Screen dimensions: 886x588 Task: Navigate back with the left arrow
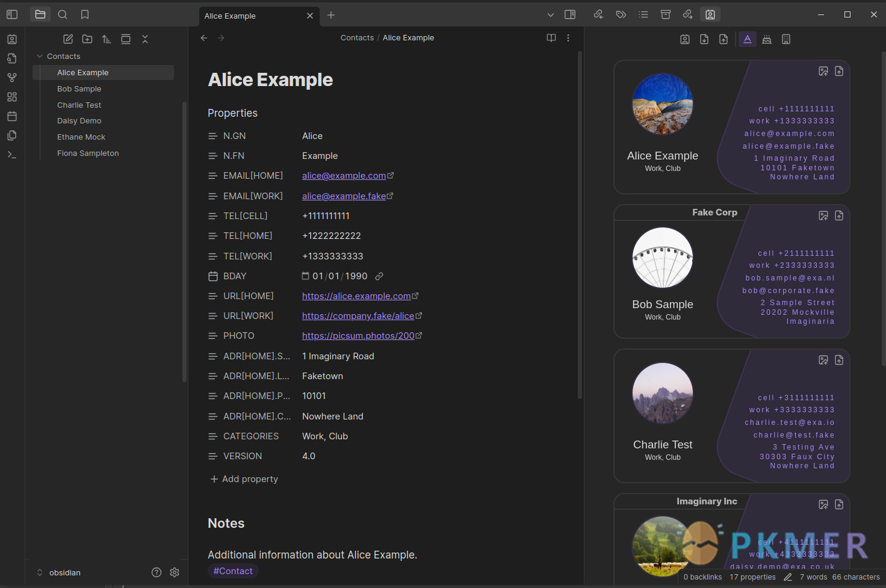click(204, 38)
